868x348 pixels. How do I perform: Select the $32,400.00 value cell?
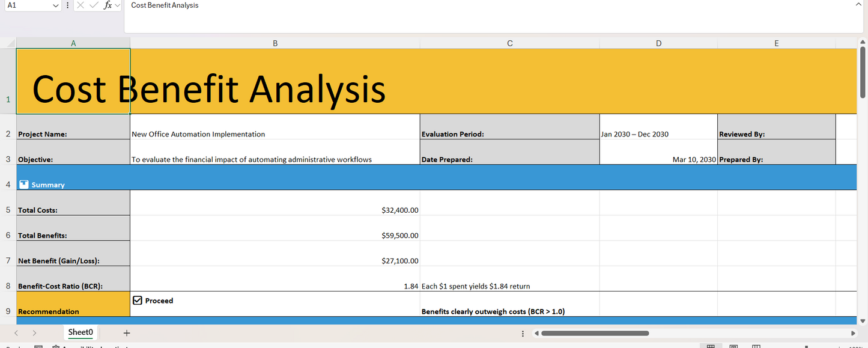(275, 203)
